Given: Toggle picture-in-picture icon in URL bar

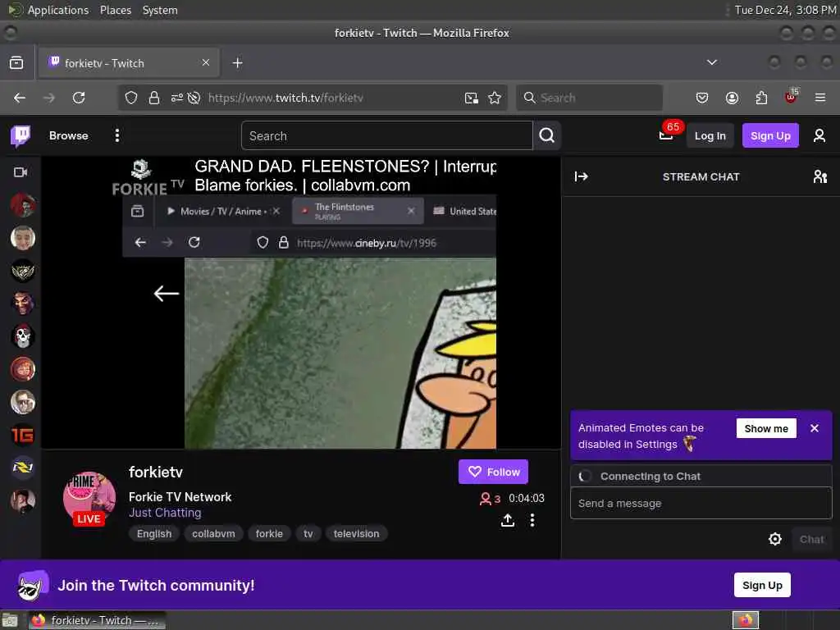Looking at the screenshot, I should (x=472, y=98).
